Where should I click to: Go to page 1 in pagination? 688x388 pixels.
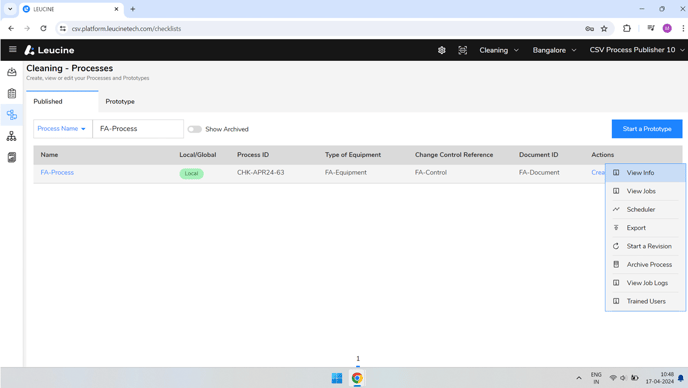[x=358, y=359]
